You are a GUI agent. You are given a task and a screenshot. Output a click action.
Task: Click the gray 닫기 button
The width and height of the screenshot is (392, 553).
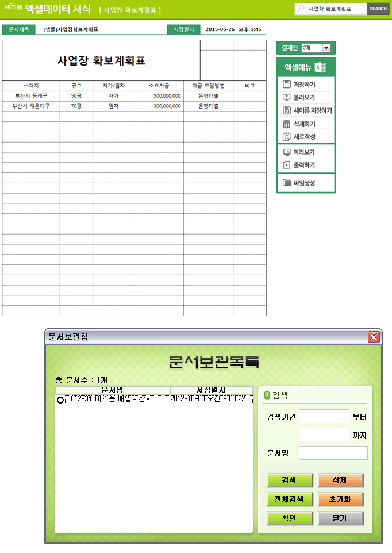(x=340, y=519)
